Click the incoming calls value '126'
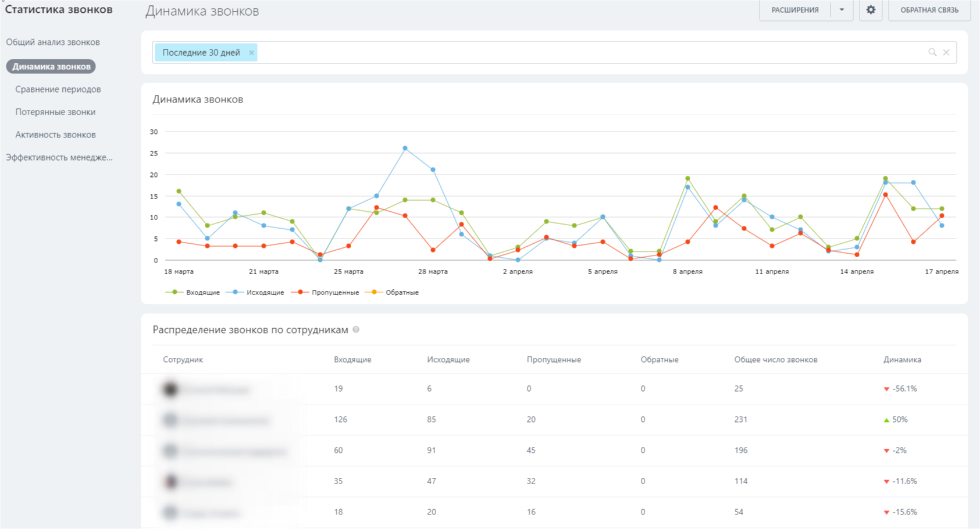 pos(340,420)
